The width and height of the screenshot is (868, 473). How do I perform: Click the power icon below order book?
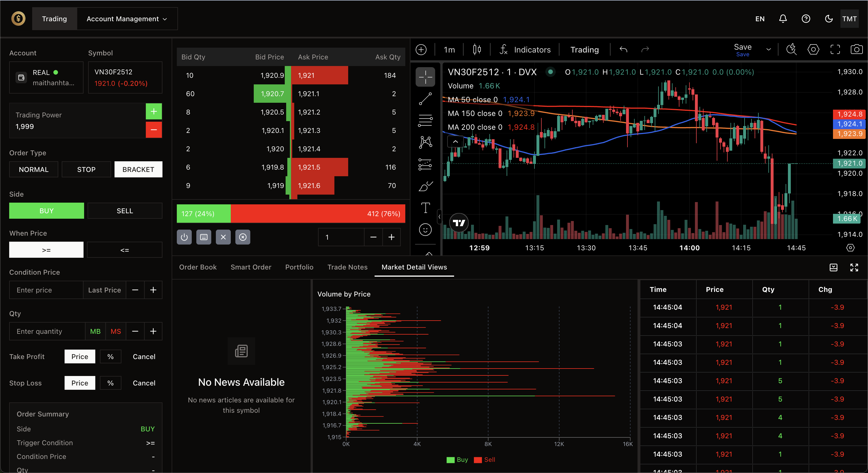pos(184,237)
